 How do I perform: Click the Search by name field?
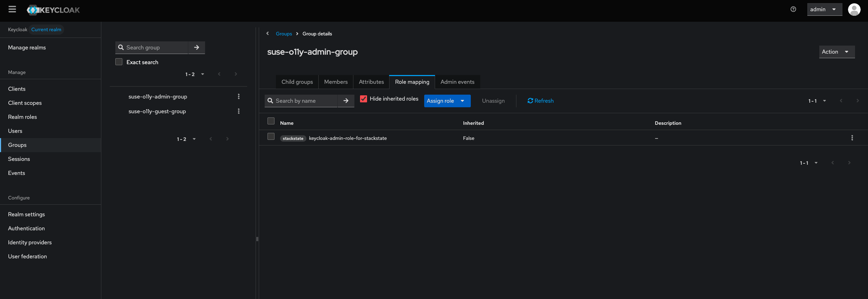click(305, 101)
